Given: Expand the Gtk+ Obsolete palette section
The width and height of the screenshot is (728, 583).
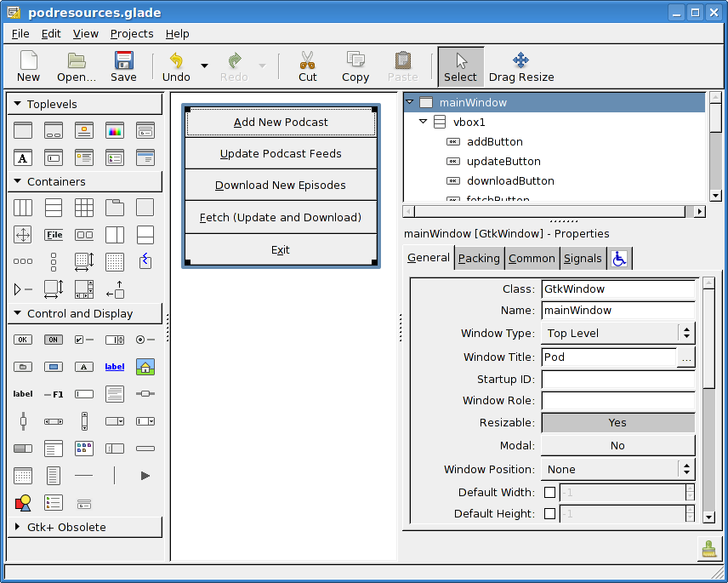Looking at the screenshot, I should 18,527.
